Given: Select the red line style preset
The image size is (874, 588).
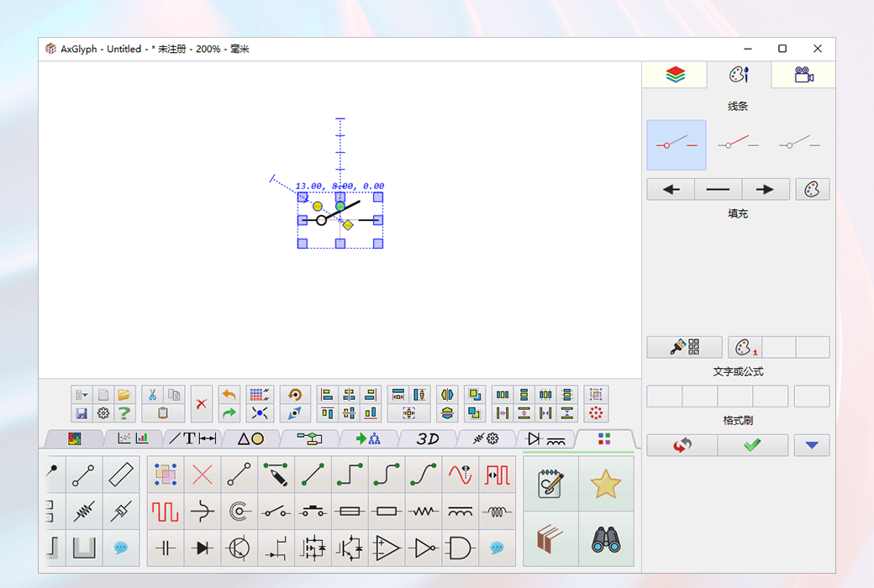Looking at the screenshot, I should 737,144.
